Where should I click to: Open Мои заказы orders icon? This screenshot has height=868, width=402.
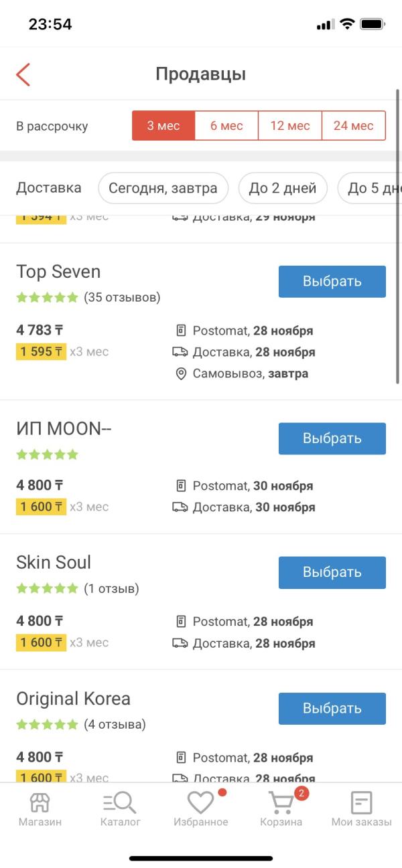362,802
